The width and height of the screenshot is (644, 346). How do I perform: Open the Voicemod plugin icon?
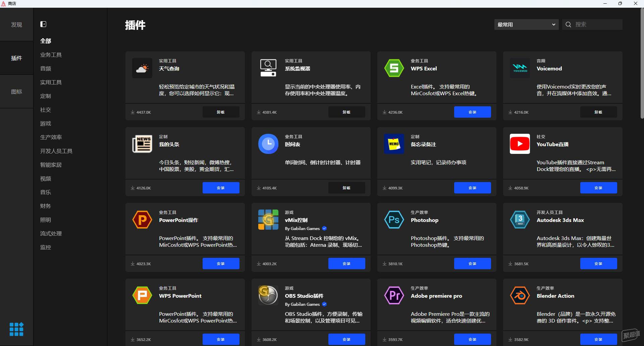520,68
